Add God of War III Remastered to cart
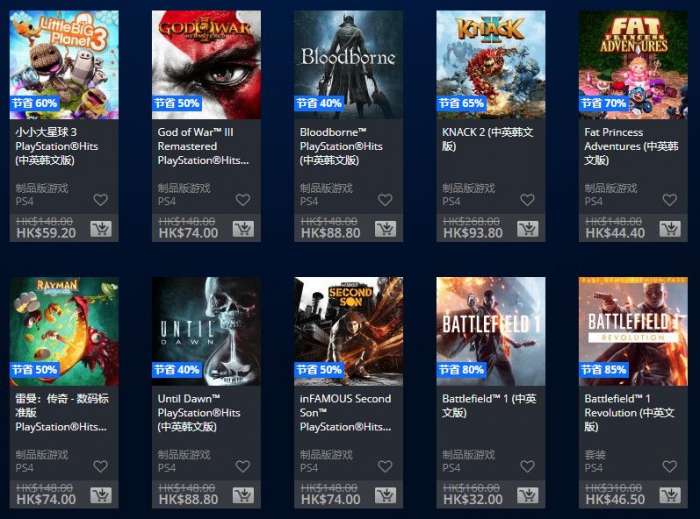Viewport: 700px width, 519px height. tap(243, 228)
